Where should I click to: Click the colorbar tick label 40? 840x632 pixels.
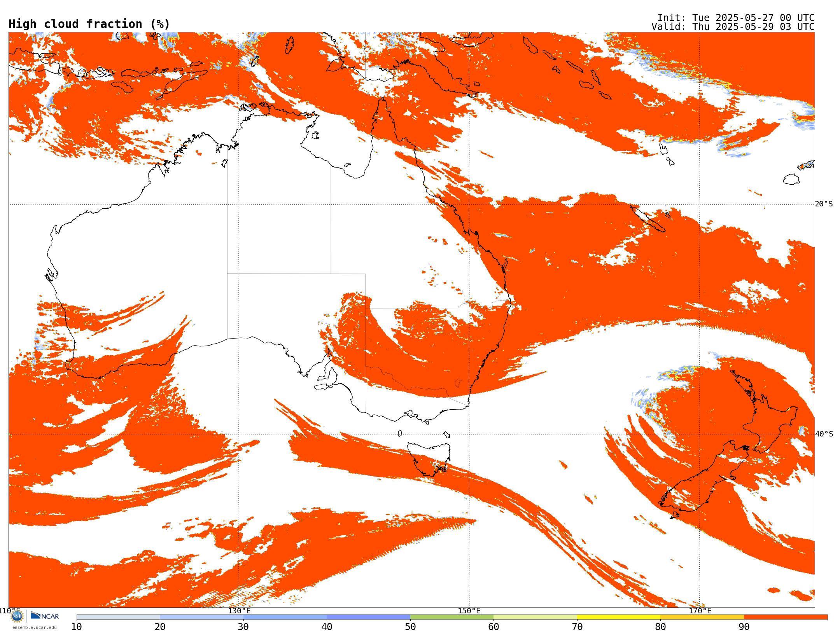click(327, 627)
